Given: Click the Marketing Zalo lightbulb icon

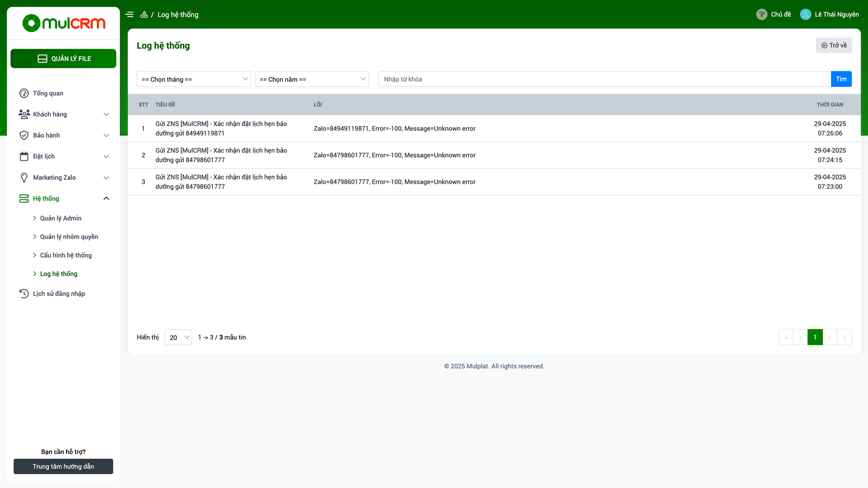Looking at the screenshot, I should click(x=24, y=178).
